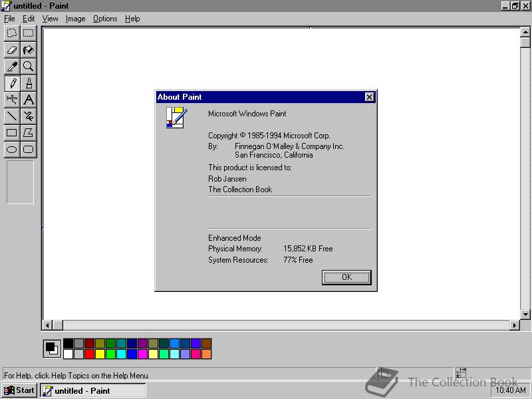Click the status bar help message
Screen dimensions: 532x399
pos(76,376)
